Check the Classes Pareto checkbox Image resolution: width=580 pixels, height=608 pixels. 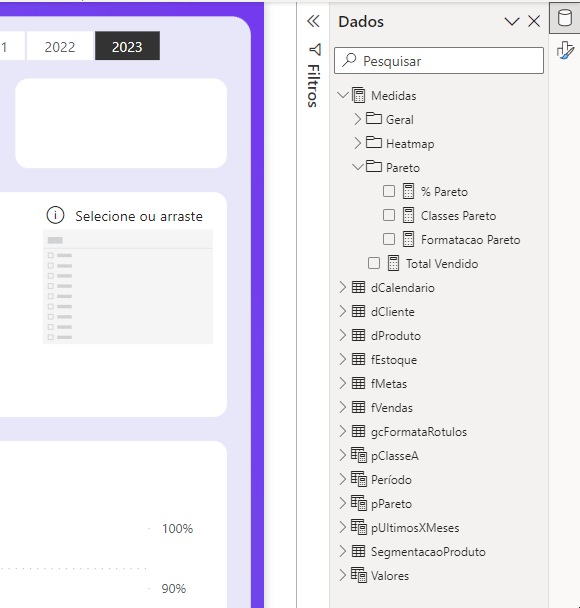click(x=389, y=215)
